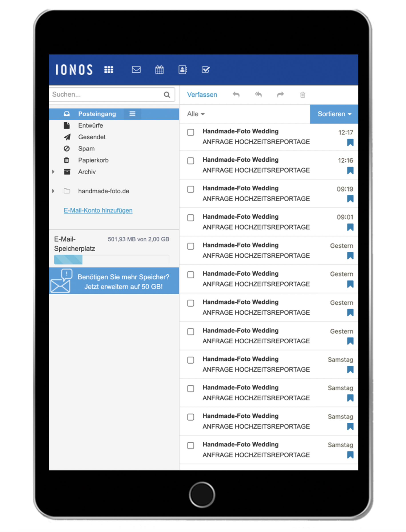The image size is (406, 532).
Task: Tick the checkbox for the 09:19 email
Action: point(191,189)
